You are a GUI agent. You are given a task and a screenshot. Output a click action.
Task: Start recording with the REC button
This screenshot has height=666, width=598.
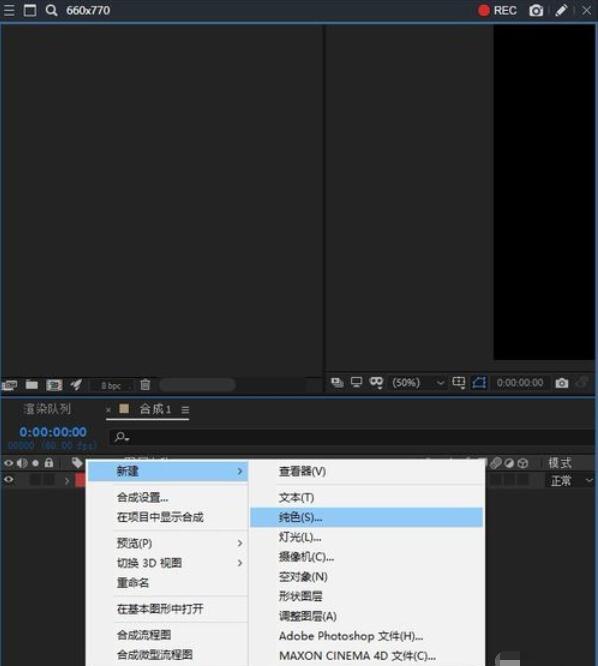point(497,10)
